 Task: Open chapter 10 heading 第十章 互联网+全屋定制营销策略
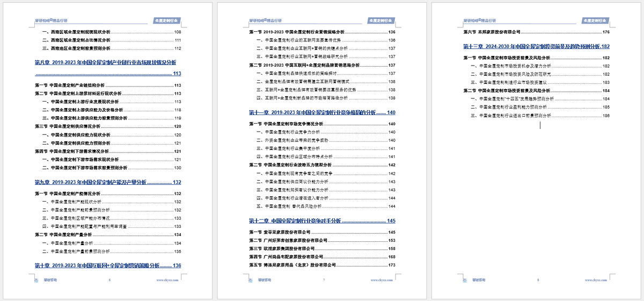pyautogui.click(x=108, y=266)
